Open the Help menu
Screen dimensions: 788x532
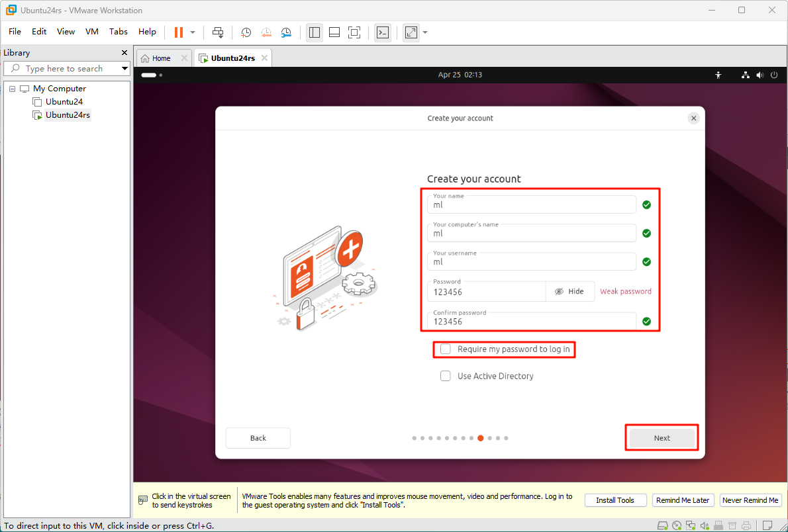pos(147,32)
